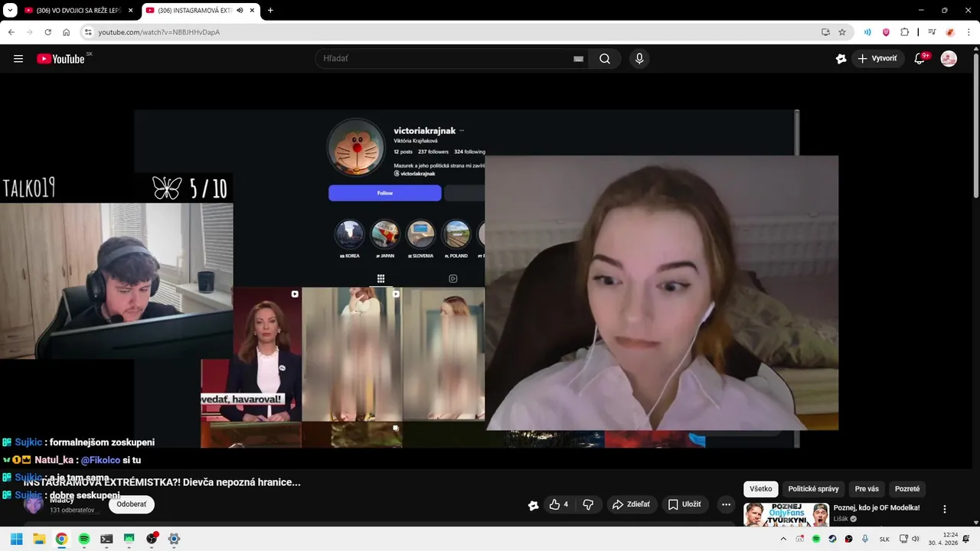The height and width of the screenshot is (551, 980).
Task: Save video with the Uložiť button
Action: [x=684, y=504]
